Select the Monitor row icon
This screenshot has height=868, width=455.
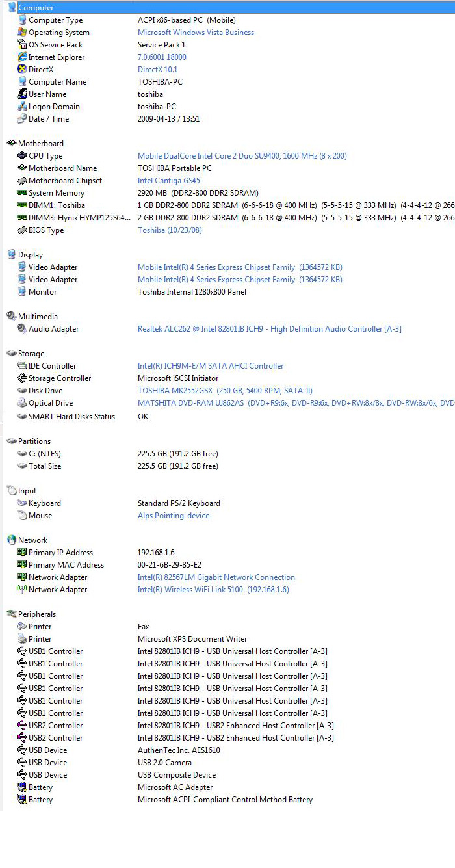point(22,292)
